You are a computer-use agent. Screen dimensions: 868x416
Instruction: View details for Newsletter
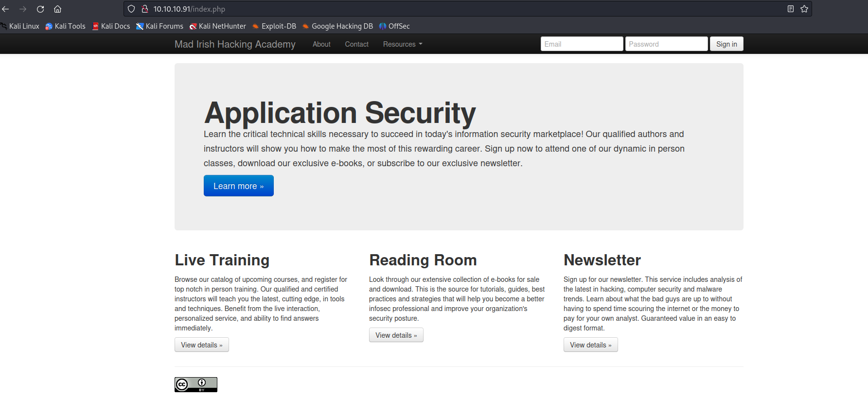(591, 345)
